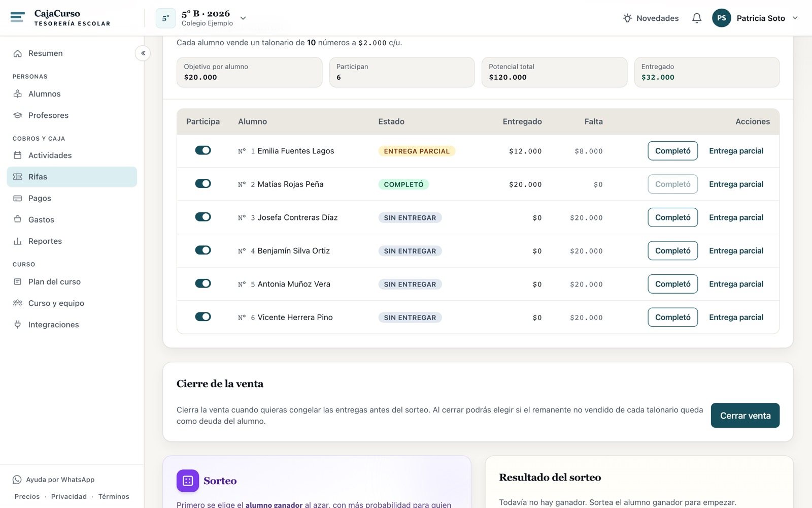This screenshot has height=508, width=812.
Task: Open the notifications bell
Action: [x=697, y=18]
